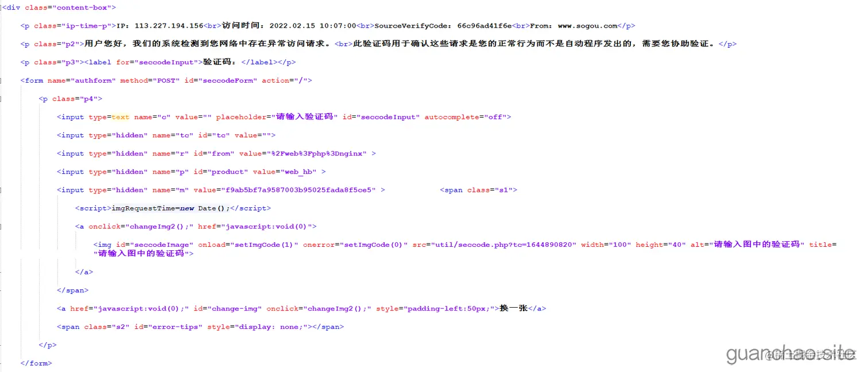Image resolution: width=868 pixels, height=372 pixels.
Task: Click the id="error-tips" attribute
Action: [168, 327]
